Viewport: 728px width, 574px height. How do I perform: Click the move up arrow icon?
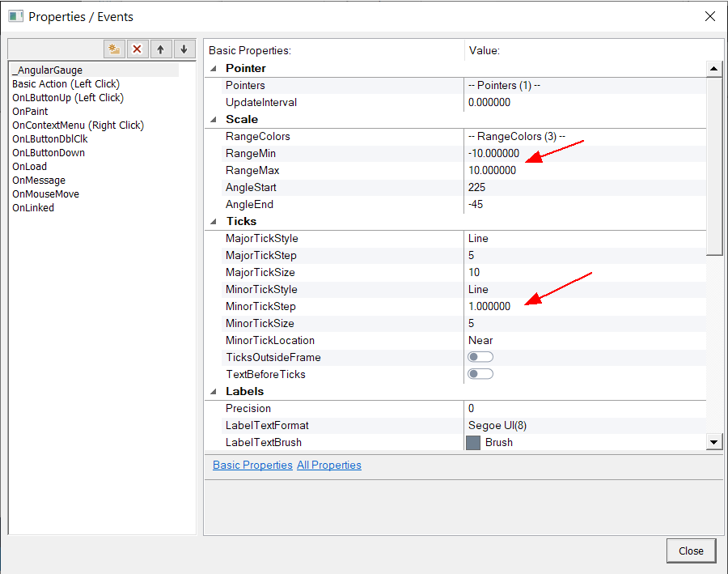click(160, 49)
